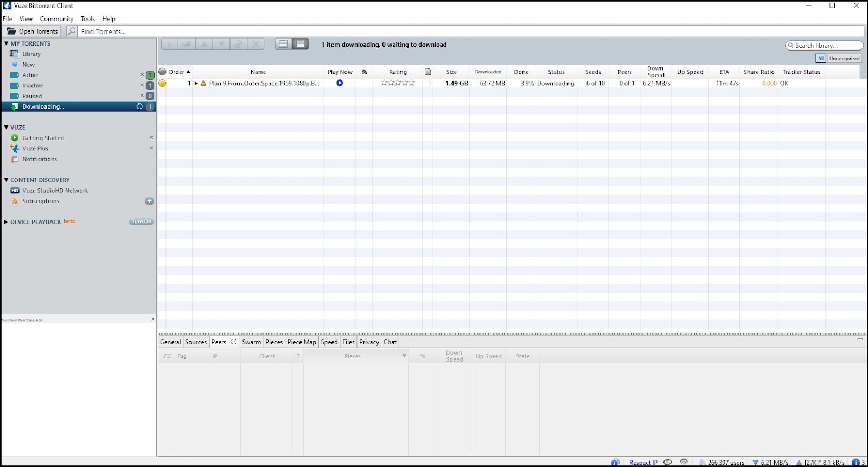
Task: Click the upload speed indicator in the status bar
Action: click(820, 462)
